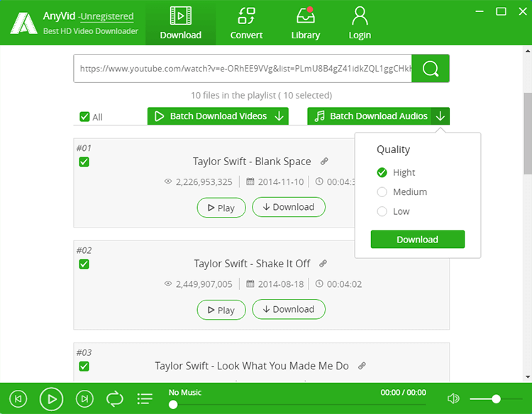Toggle the repeat loop icon

[115, 398]
